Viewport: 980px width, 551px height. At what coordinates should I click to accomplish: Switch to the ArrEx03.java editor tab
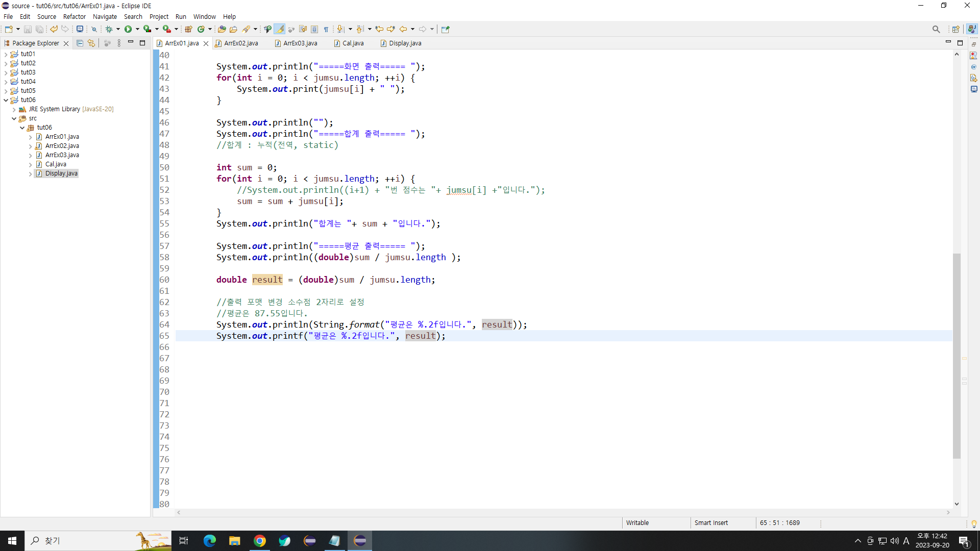pos(300,43)
